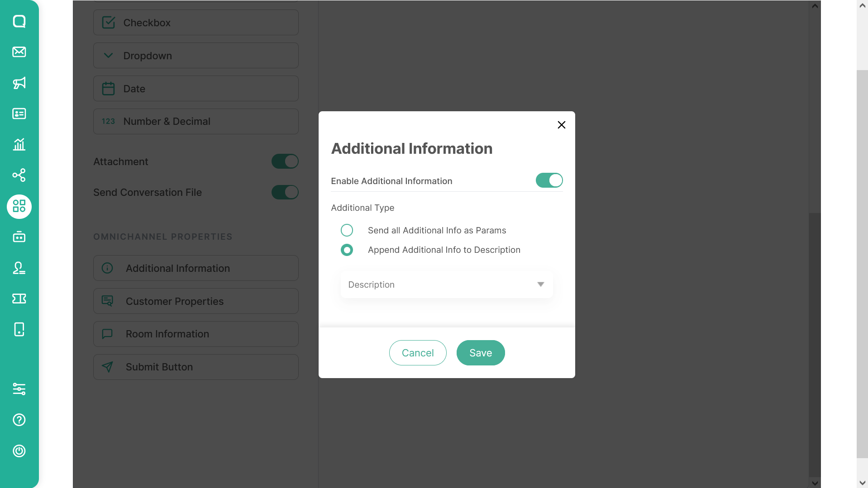
Task: Open the contact card sidebar icon
Action: (x=19, y=114)
